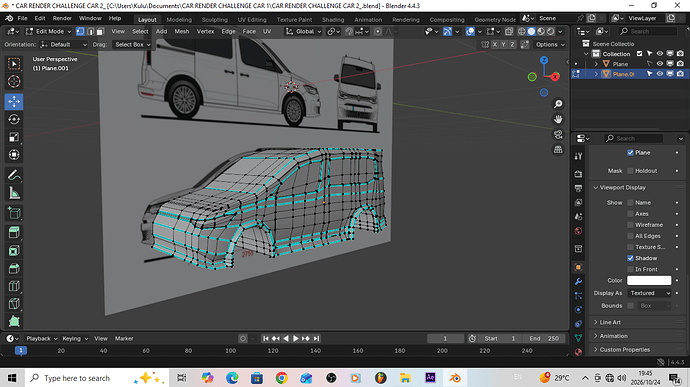This screenshot has height=387, width=690.
Task: Toggle X-Ray display in viewport header
Action: coord(509,31)
